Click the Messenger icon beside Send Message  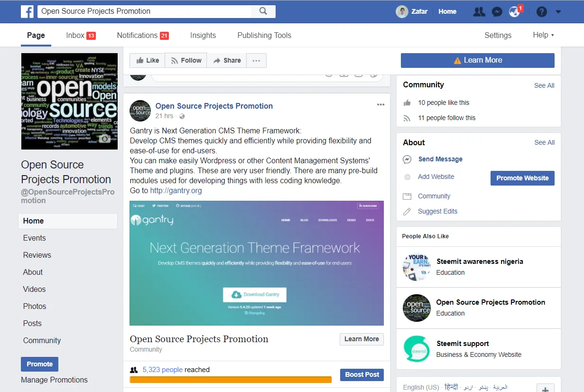pyautogui.click(x=407, y=159)
